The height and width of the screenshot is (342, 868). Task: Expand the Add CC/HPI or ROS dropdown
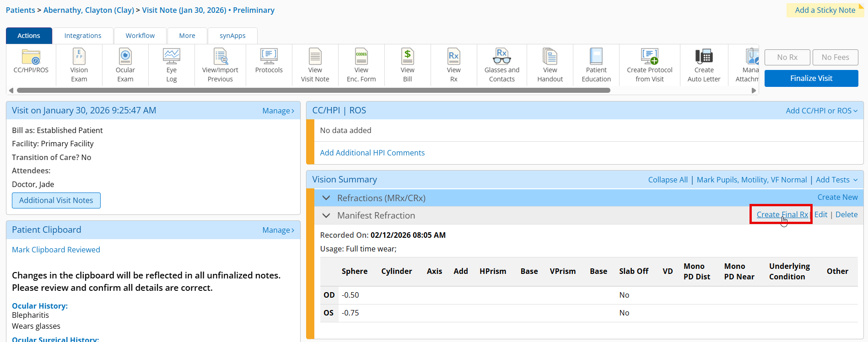821,111
